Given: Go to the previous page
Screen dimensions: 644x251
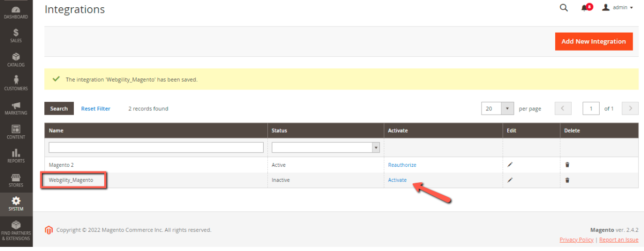Looking at the screenshot, I should pyautogui.click(x=563, y=108).
